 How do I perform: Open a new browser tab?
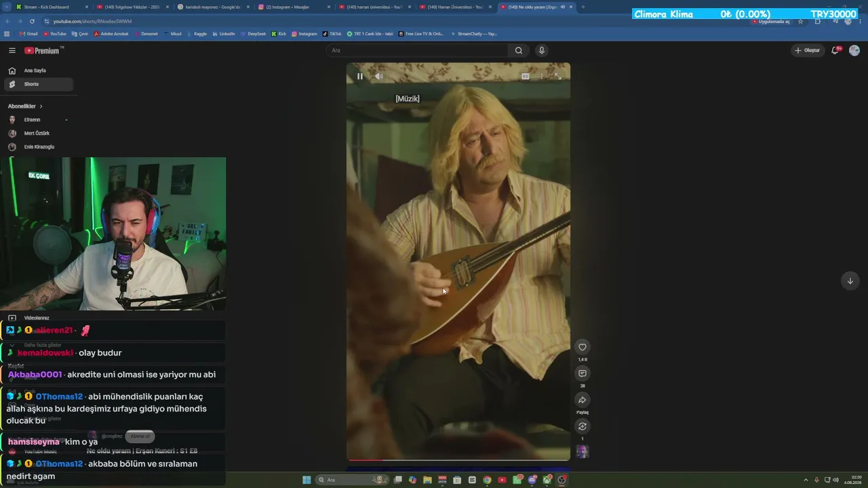click(x=583, y=7)
